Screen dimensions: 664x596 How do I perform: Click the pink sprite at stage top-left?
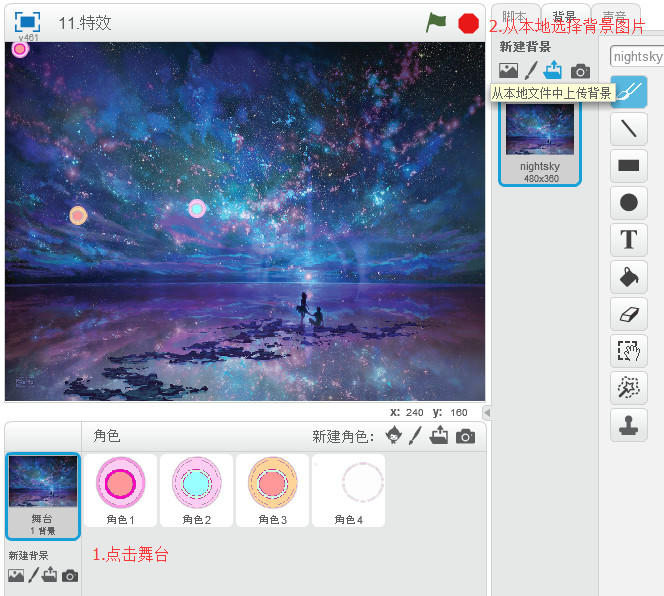[x=20, y=50]
